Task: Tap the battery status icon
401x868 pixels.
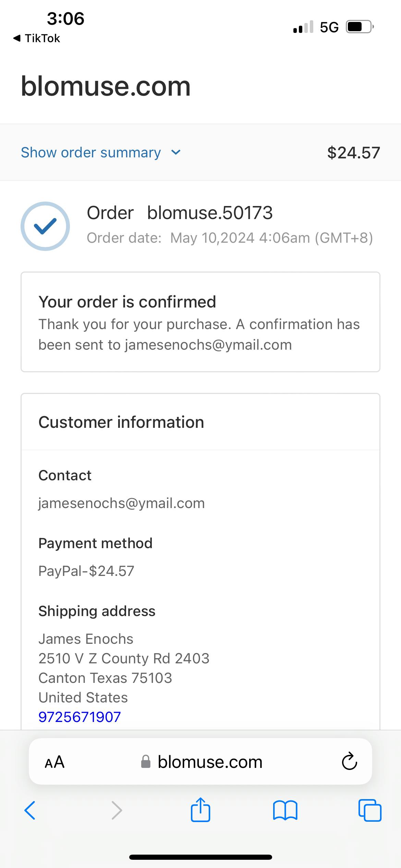Action: 360,27
